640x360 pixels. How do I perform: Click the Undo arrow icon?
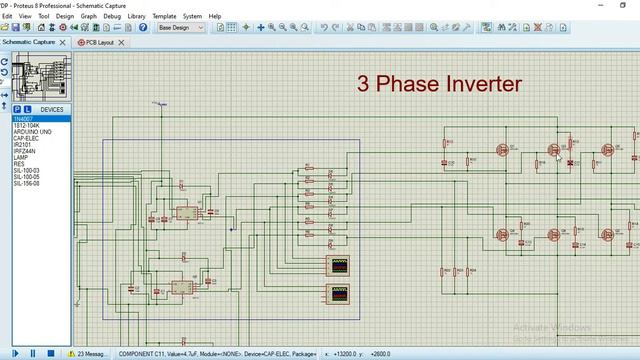click(x=324, y=27)
